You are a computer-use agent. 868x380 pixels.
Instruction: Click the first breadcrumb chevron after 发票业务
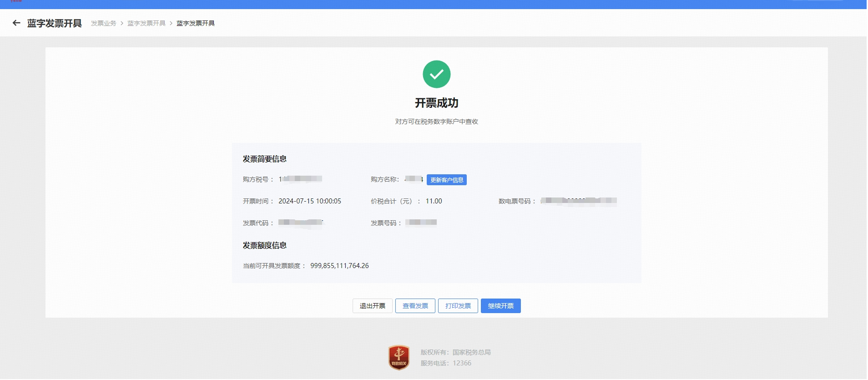[122, 23]
